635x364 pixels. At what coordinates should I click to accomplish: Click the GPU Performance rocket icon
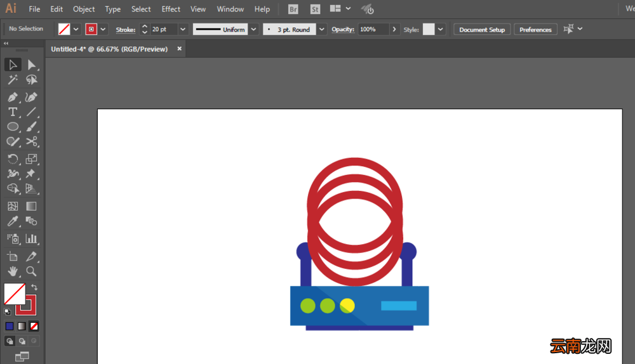pyautogui.click(x=367, y=9)
